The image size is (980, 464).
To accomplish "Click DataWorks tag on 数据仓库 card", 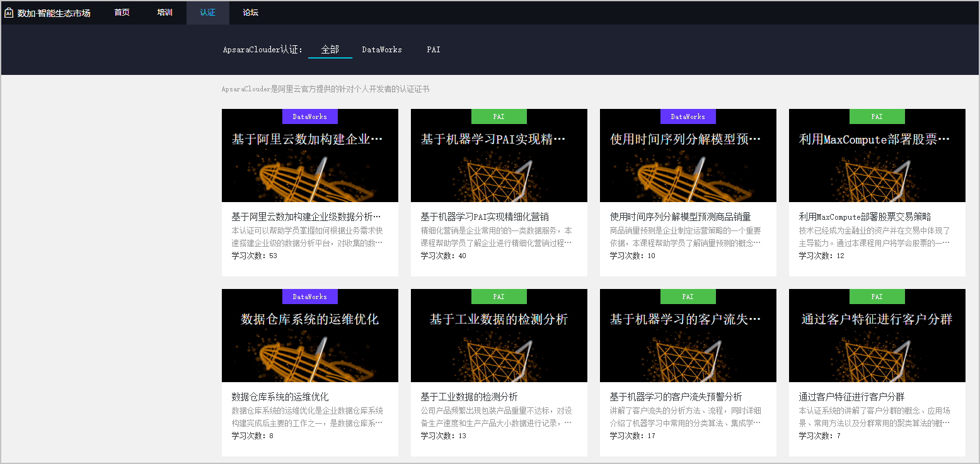I will 310,297.
